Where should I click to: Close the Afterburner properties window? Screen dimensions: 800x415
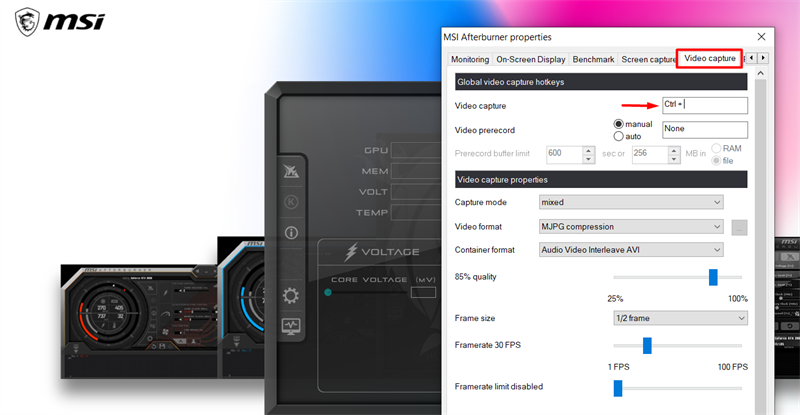(761, 37)
